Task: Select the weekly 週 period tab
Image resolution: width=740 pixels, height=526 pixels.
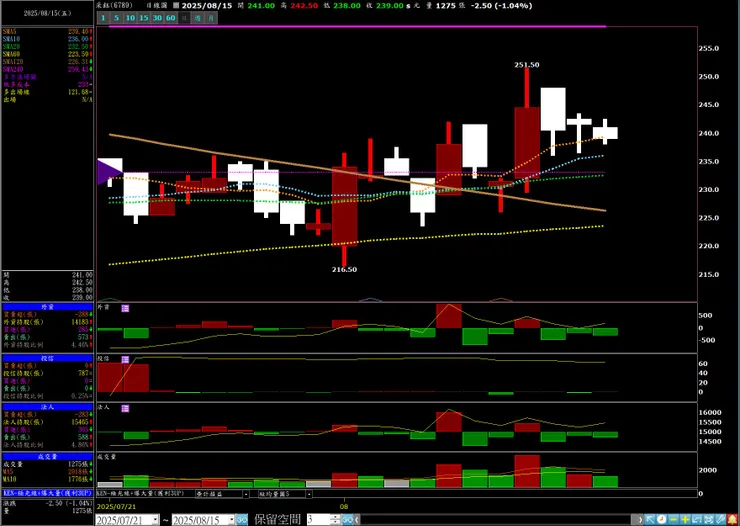Action: click(x=198, y=18)
